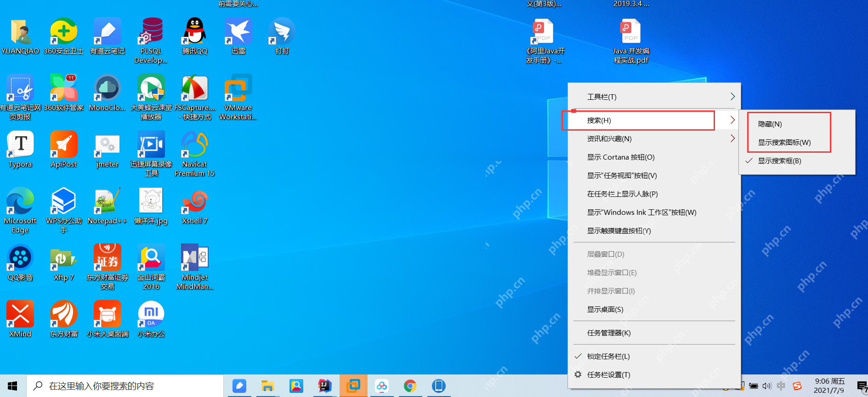Launch Typora from the desktop

(20, 144)
